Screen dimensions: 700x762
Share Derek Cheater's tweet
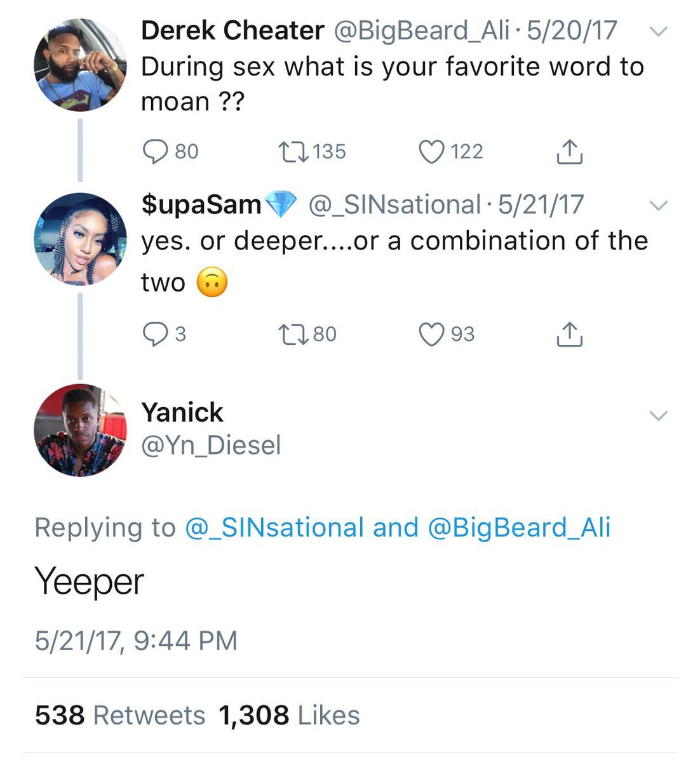coord(569,152)
